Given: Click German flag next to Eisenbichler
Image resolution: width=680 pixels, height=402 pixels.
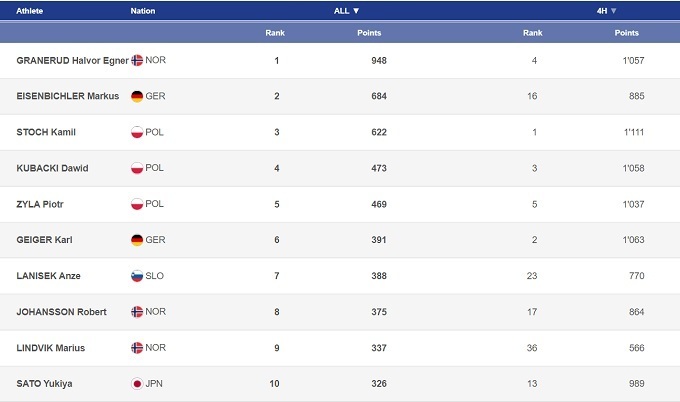Looking at the screenshot, I should point(137,96).
